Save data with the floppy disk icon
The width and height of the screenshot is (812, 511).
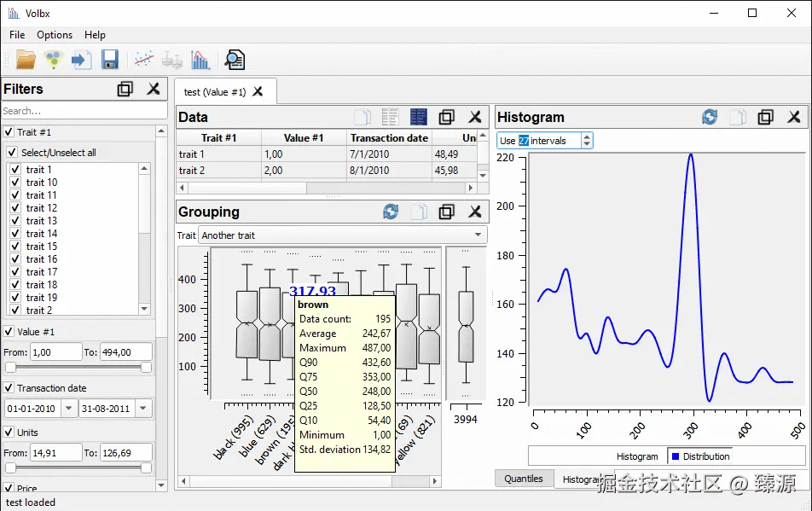(x=110, y=60)
